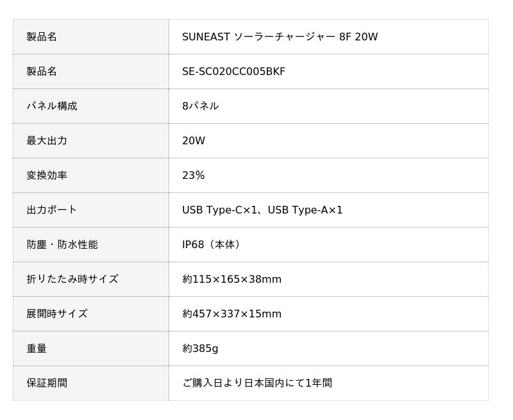
Task: Select the ご購入日より日本国内にて1年間 warranty text
Action: point(257,383)
